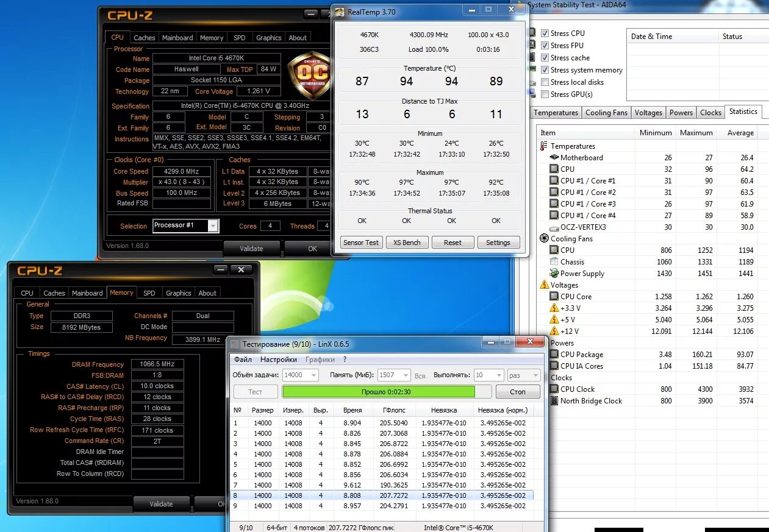The height and width of the screenshot is (532, 769).
Task: Click the thermometer icon beside Temperatures in AIDA64
Action: (544, 146)
